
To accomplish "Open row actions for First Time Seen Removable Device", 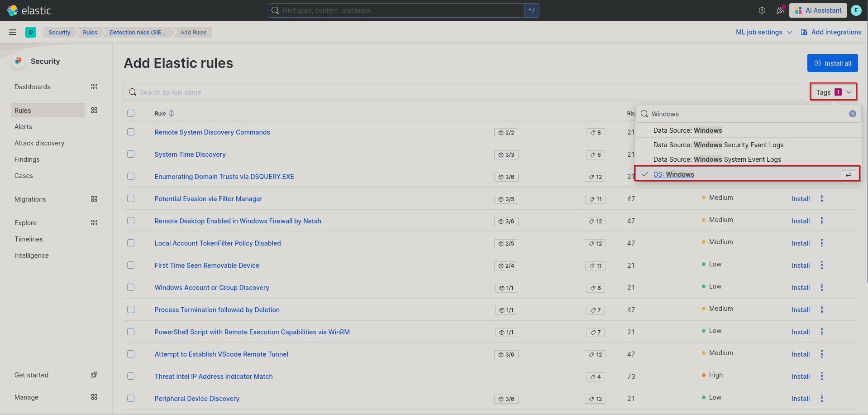I will (x=822, y=265).
